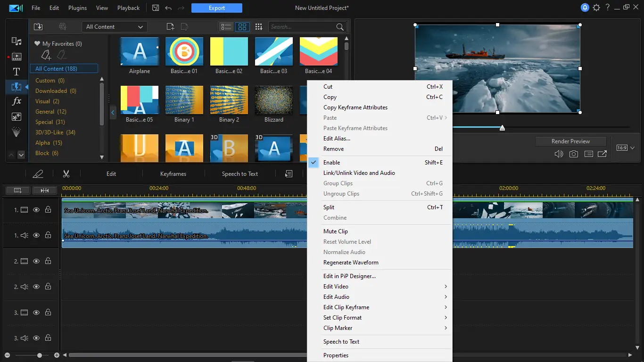The width and height of the screenshot is (644, 362).
Task: Take a snapshot with the camera icon
Action: (573, 154)
